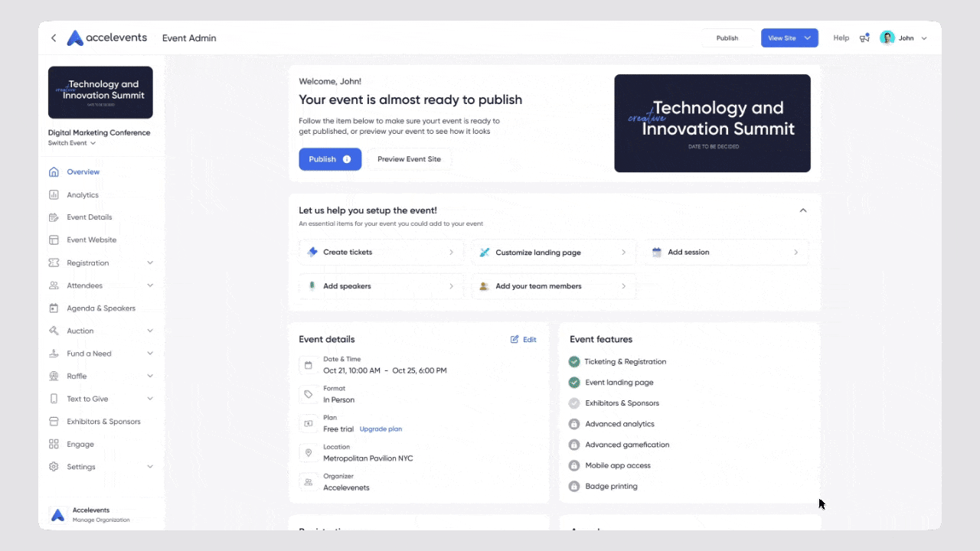Open Event Details menu item

pyautogui.click(x=90, y=217)
